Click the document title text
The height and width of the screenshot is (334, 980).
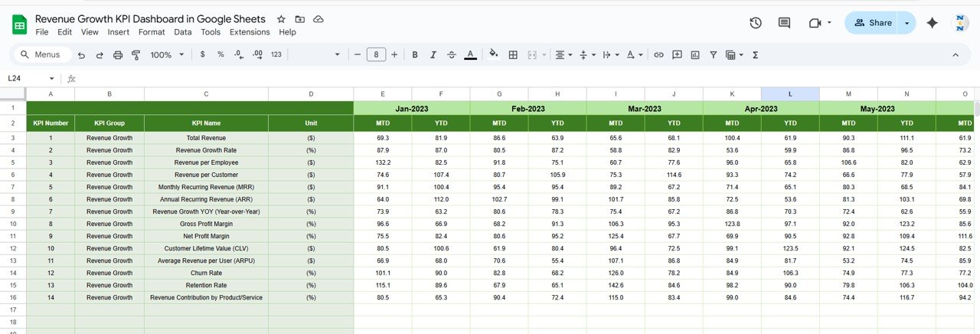(x=150, y=18)
